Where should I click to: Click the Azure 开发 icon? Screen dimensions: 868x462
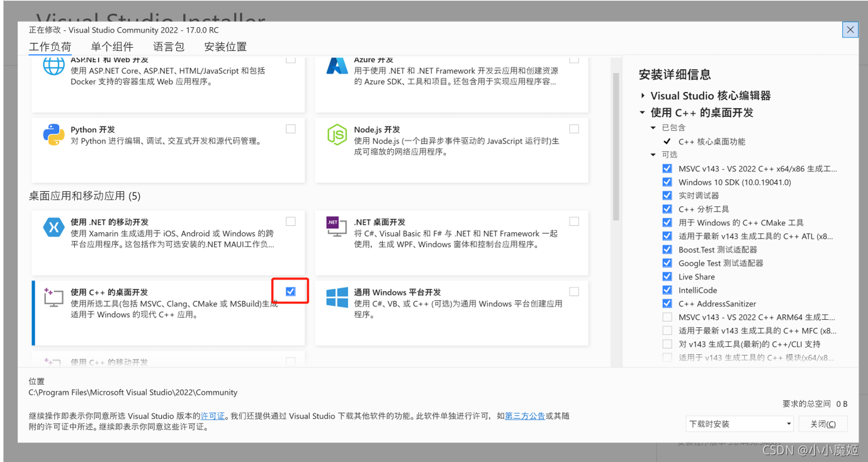[x=337, y=65]
